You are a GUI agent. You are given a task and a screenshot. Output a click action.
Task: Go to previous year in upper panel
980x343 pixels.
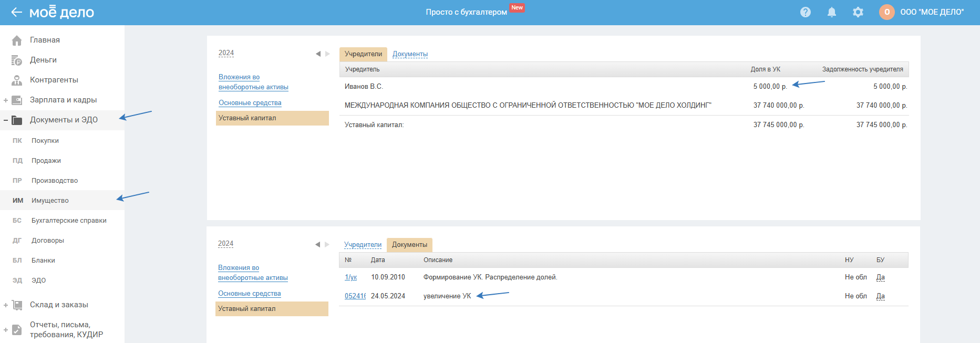318,54
